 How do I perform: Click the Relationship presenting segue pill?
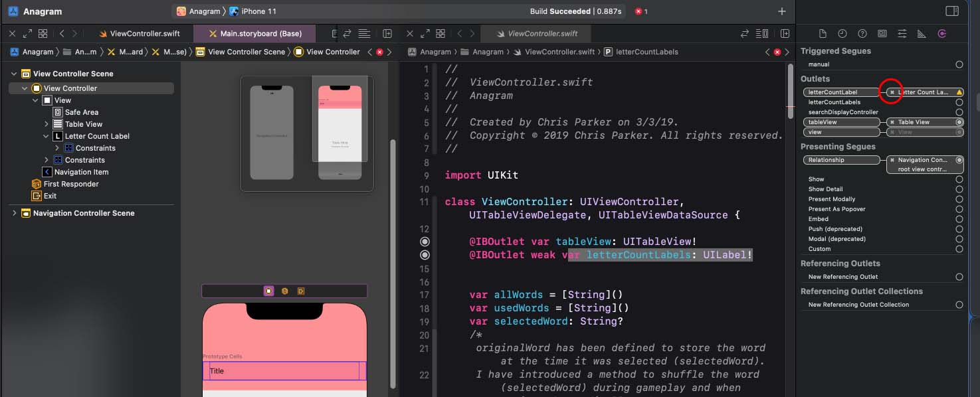[x=841, y=160]
